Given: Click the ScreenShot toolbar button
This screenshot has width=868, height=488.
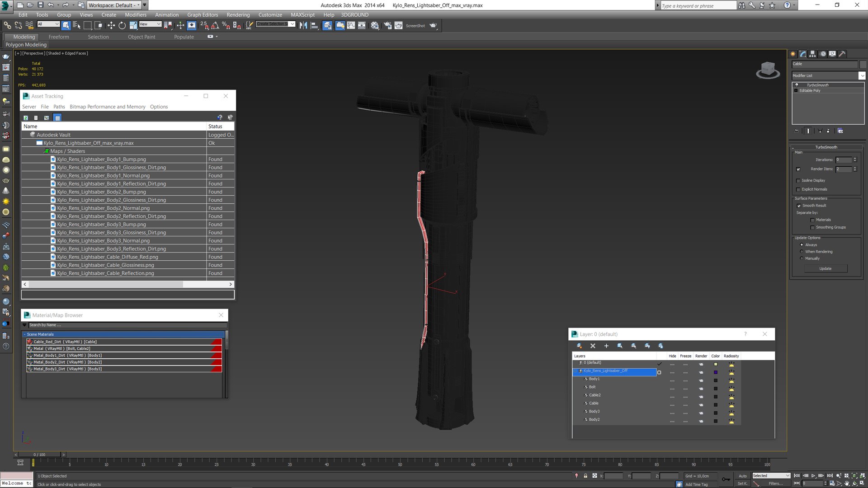Looking at the screenshot, I should point(415,26).
